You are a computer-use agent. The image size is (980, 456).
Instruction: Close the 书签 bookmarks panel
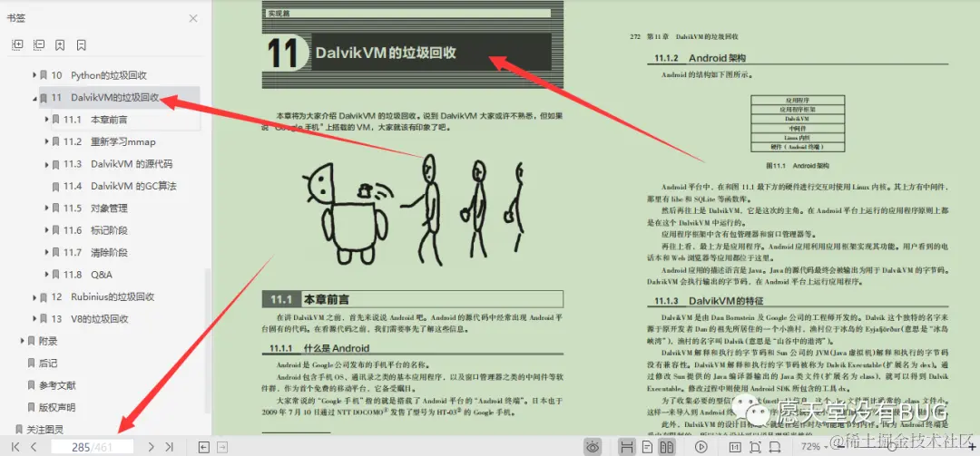193,18
